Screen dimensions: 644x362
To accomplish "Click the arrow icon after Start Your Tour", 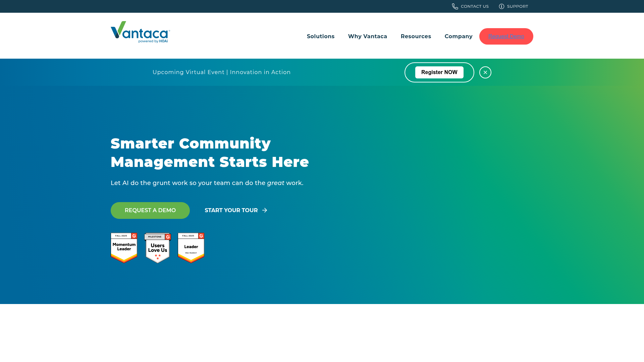I will [265, 210].
